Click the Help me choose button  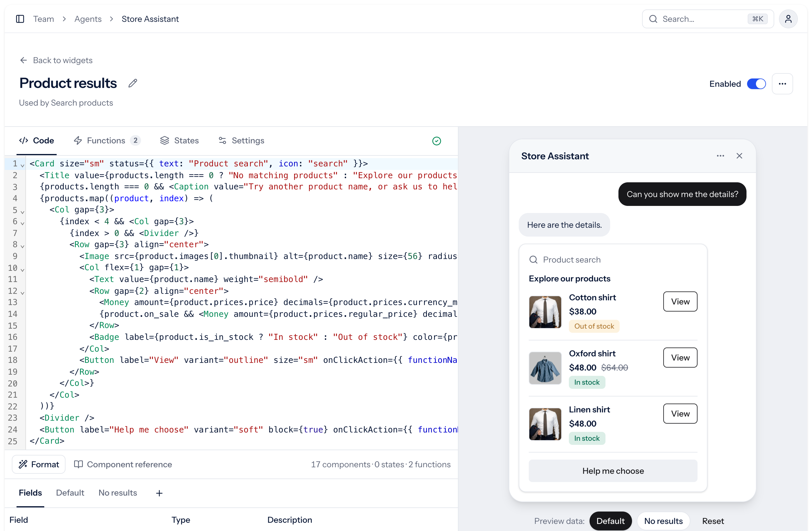[613, 471]
